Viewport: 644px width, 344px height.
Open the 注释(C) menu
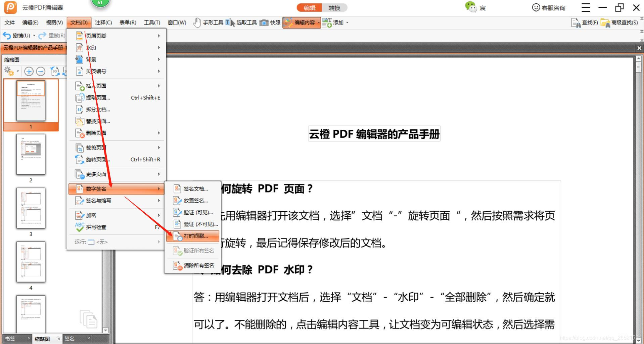click(x=103, y=23)
